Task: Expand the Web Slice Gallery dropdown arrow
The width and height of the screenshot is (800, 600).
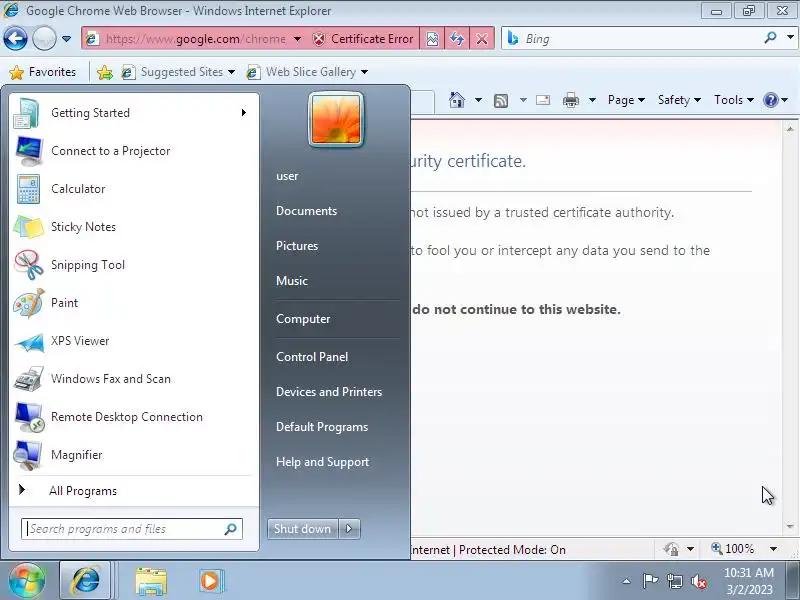Action: pyautogui.click(x=364, y=72)
